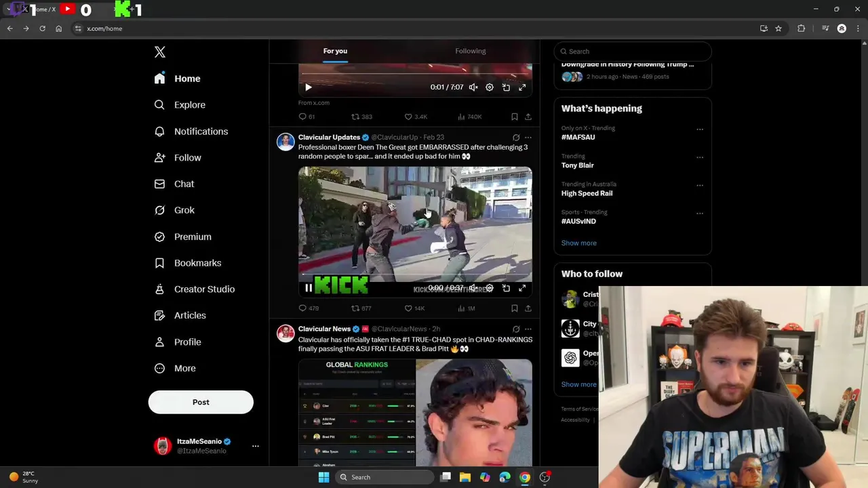Click the Bookmarks icon in sidebar
868x488 pixels.
159,263
